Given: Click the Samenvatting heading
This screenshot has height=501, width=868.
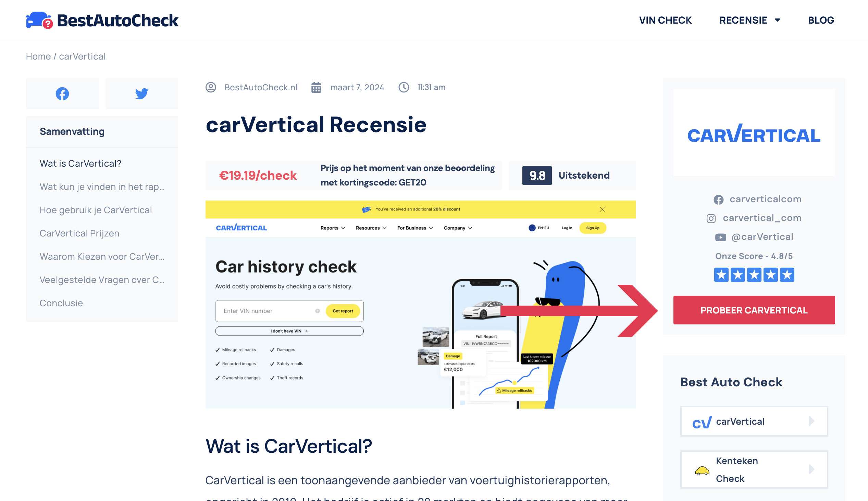Looking at the screenshot, I should [x=72, y=131].
